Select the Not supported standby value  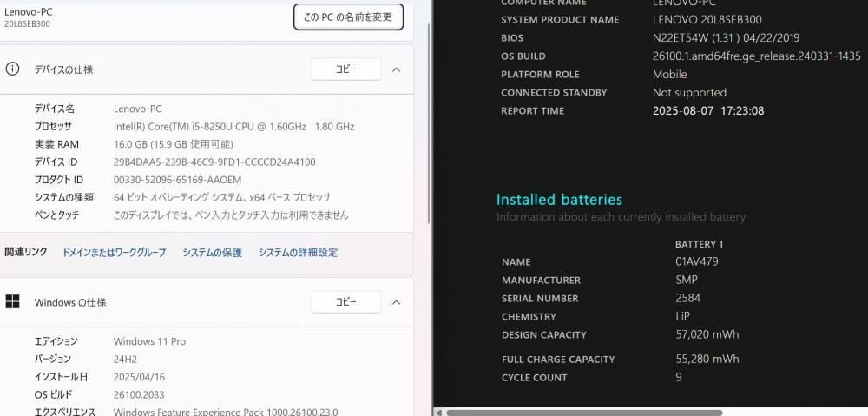(x=689, y=93)
